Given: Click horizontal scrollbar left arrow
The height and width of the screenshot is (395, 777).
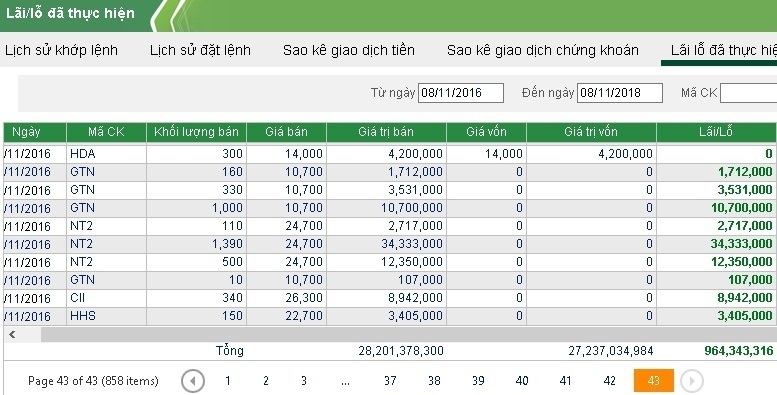Looking at the screenshot, I should [x=12, y=335].
